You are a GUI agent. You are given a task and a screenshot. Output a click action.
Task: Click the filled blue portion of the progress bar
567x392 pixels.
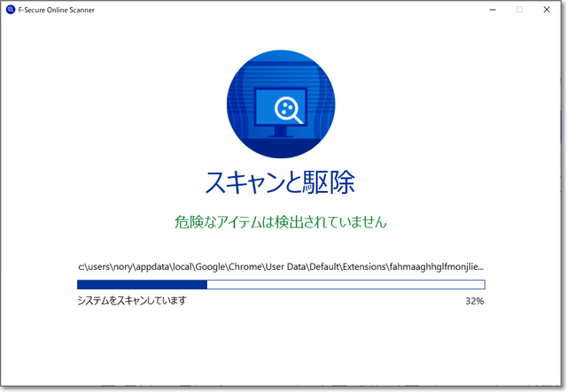tap(142, 285)
